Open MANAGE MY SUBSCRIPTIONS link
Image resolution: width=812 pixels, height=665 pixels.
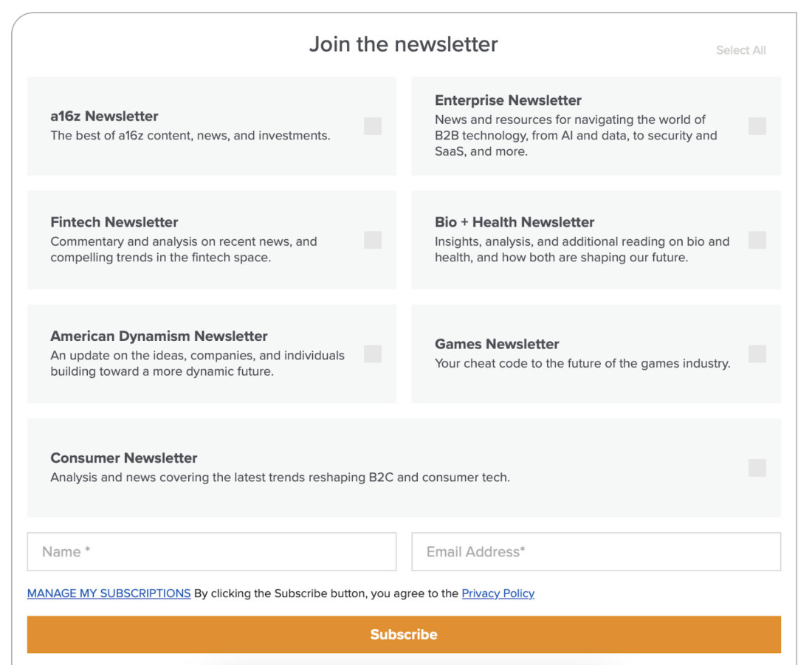[x=109, y=593]
